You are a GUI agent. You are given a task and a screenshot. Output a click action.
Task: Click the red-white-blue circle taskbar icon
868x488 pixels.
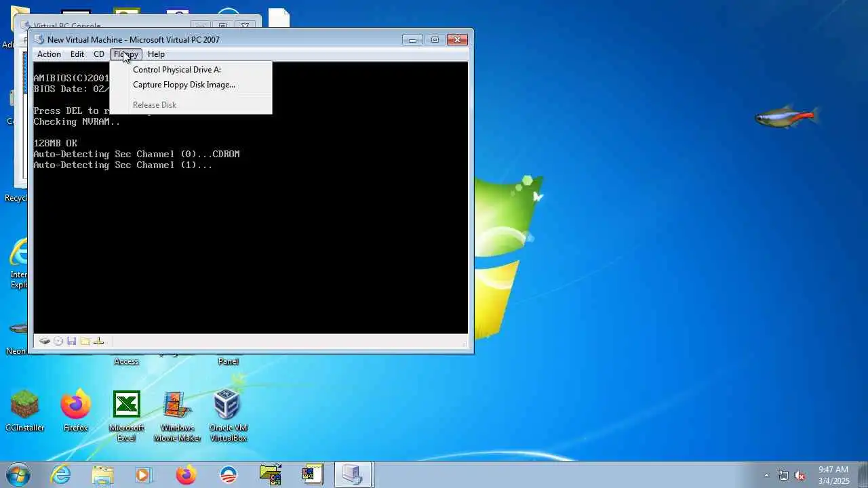tap(229, 474)
